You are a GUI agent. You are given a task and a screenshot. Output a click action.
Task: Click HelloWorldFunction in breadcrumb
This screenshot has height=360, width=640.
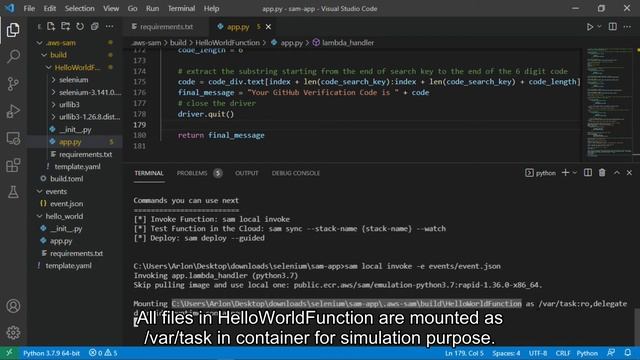227,42
